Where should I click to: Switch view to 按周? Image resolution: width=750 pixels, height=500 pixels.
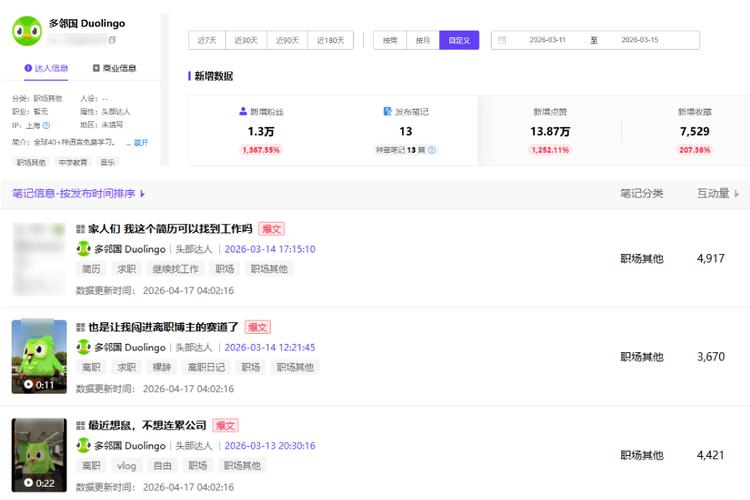click(x=390, y=40)
